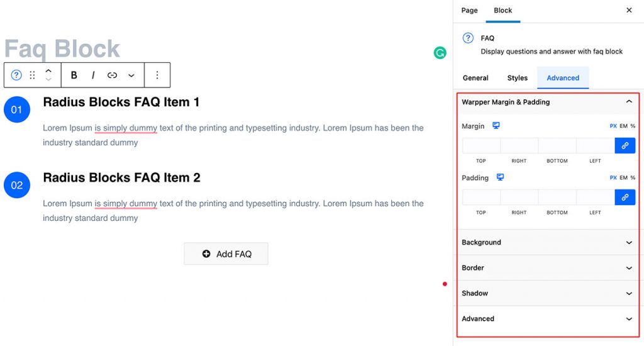
Task: Move block down with the down arrow
Action: coord(48,79)
